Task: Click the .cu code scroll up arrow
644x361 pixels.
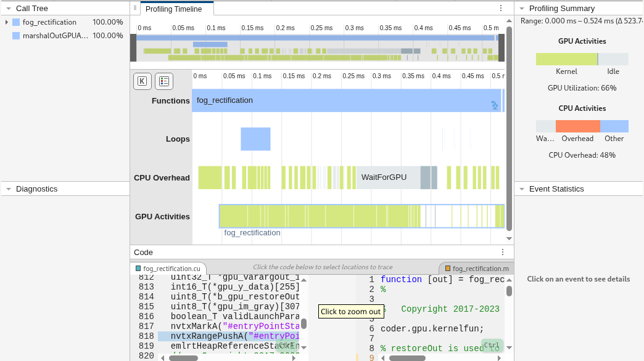Action: pyautogui.click(x=304, y=280)
